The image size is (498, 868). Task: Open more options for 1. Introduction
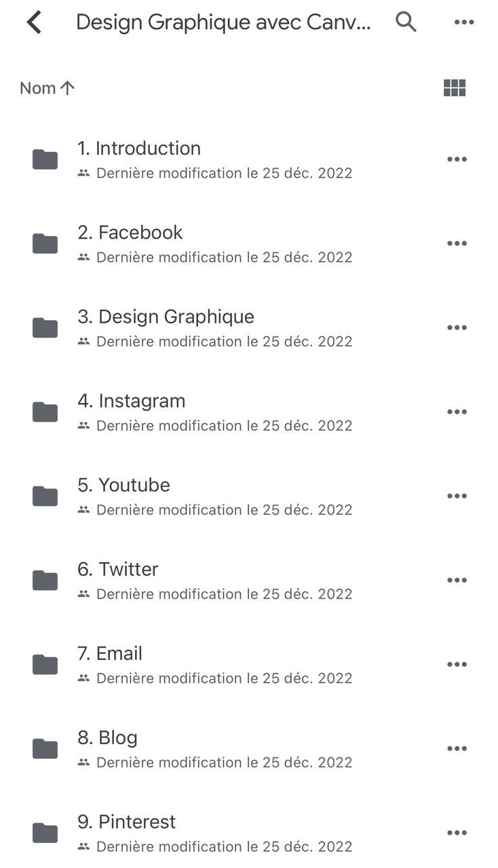click(457, 159)
